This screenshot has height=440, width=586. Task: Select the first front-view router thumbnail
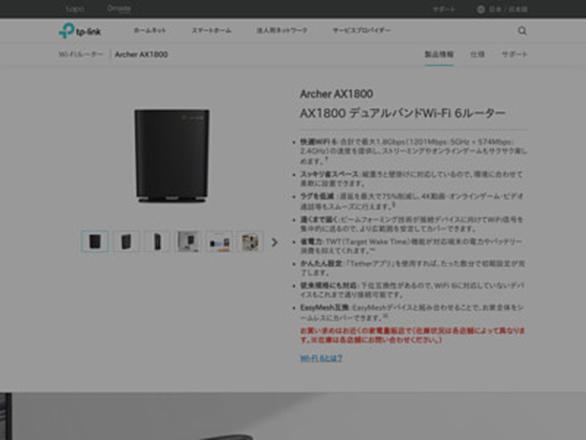(95, 241)
